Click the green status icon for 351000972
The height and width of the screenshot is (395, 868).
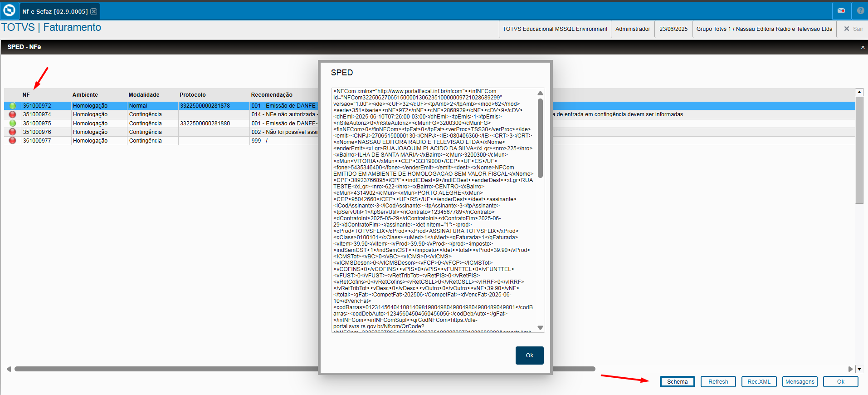pos(13,106)
